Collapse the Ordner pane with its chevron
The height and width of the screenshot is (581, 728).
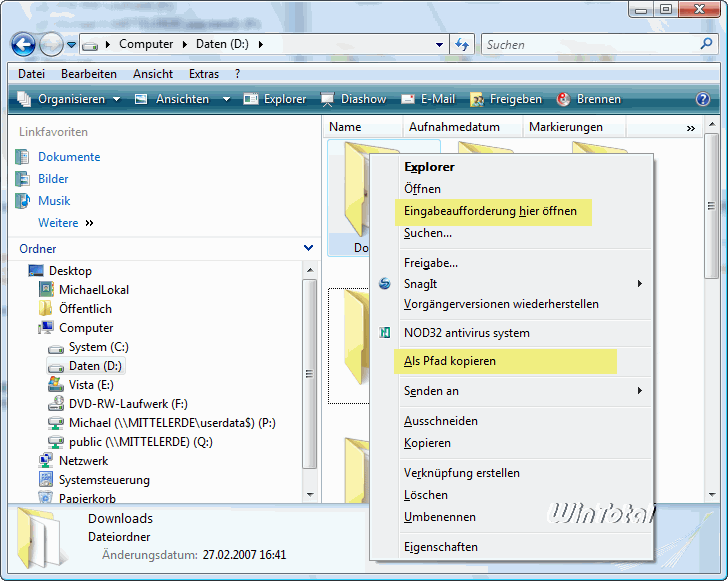click(308, 248)
